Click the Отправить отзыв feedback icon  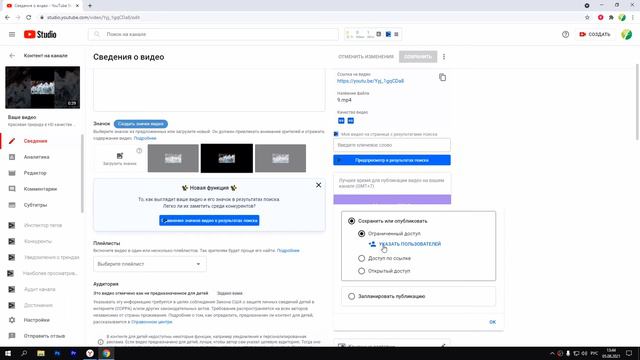click(x=12, y=336)
